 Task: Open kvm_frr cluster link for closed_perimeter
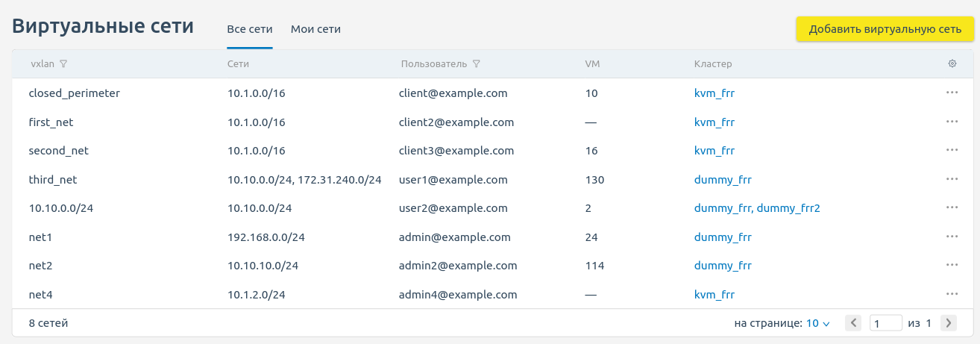(x=714, y=93)
